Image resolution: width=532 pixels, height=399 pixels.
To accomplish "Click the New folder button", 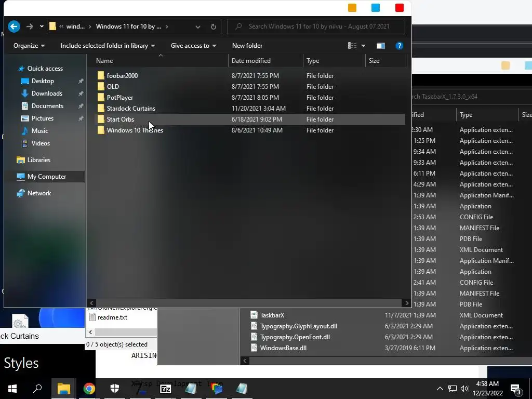I will [x=247, y=46].
